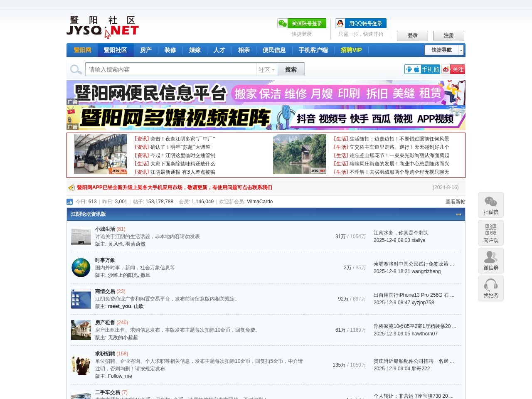Click inside the search input field
This screenshot has height=399, width=532.
[170, 69]
